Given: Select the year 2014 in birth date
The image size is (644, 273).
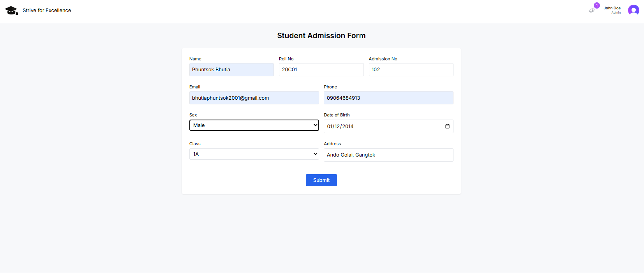Looking at the screenshot, I should click(348, 127).
